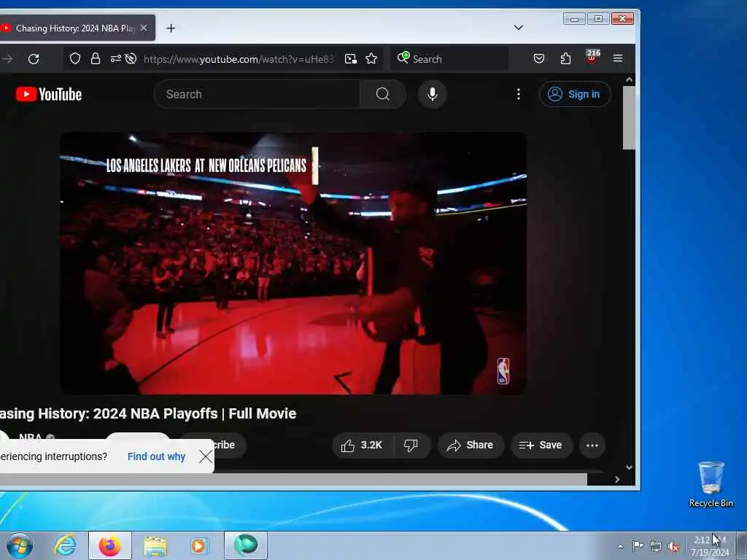Click the youtube.com URL address field

239,59
